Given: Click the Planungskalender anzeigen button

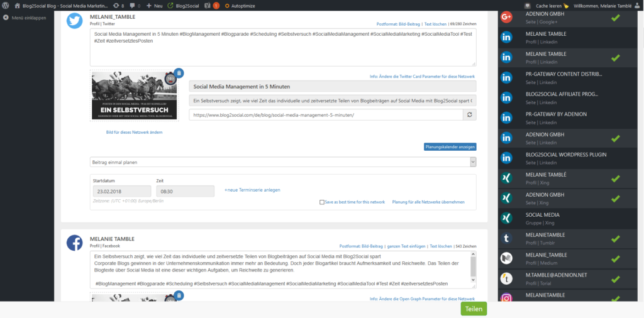Looking at the screenshot, I should click(x=450, y=146).
